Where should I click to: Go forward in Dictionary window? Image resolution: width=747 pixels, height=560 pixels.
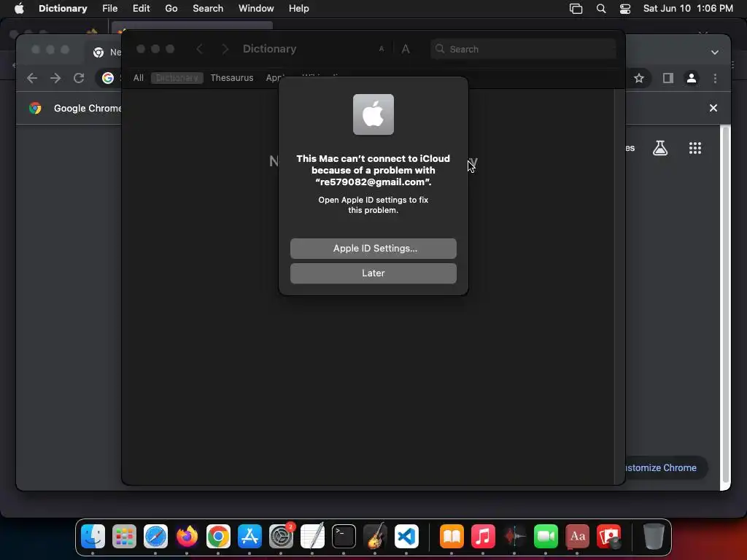pyautogui.click(x=225, y=49)
